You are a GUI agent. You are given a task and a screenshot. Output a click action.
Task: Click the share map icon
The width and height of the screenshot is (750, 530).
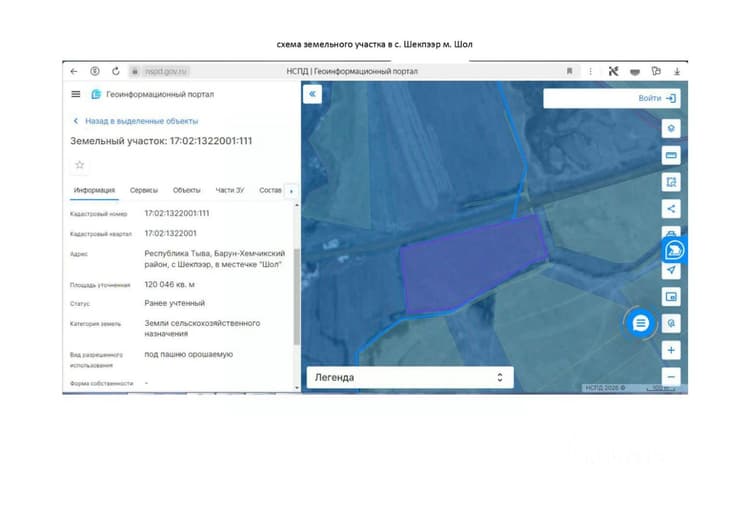click(671, 209)
